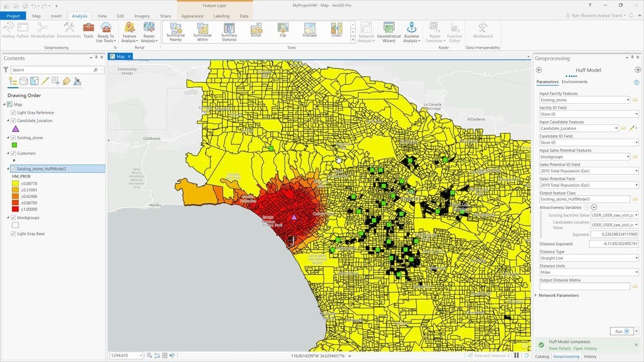Click the Open History link
Viewport: 644px width, 362px height.
tap(585, 348)
